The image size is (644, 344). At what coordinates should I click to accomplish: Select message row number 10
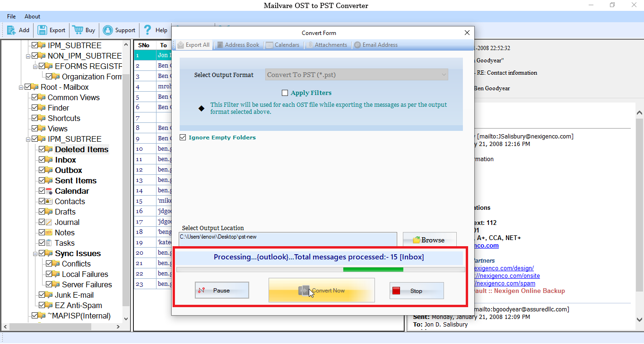click(145, 148)
